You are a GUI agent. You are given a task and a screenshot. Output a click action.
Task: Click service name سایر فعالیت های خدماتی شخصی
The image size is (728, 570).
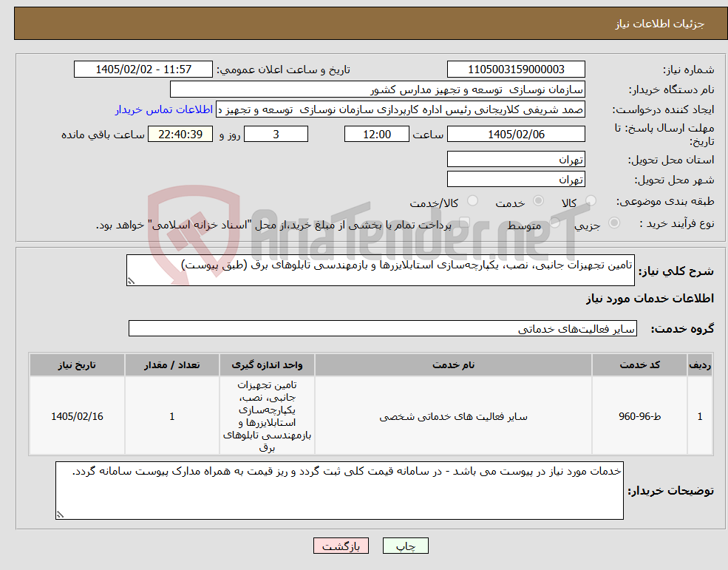tap(453, 417)
